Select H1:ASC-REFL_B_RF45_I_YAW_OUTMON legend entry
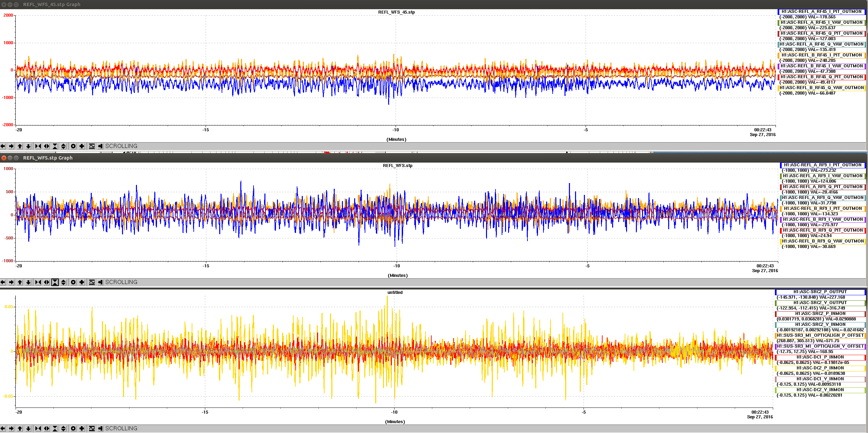 pos(821,66)
